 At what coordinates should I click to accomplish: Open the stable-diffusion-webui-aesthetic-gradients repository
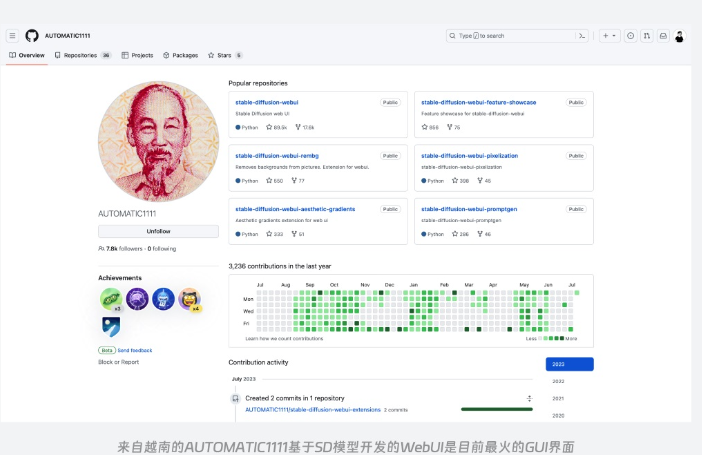[x=295, y=209]
